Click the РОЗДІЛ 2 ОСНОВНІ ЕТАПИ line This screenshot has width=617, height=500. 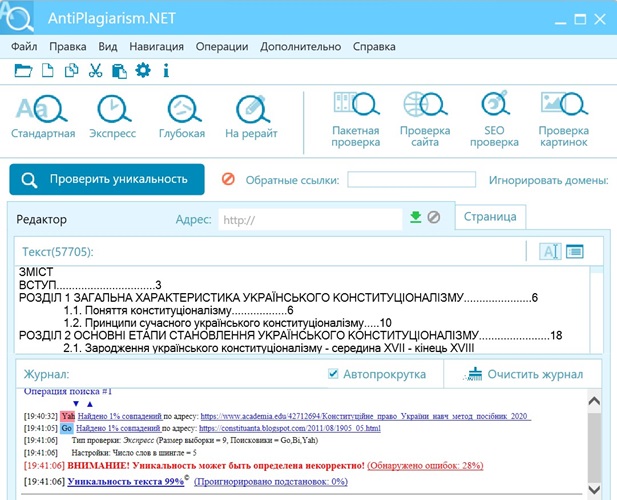click(290, 336)
